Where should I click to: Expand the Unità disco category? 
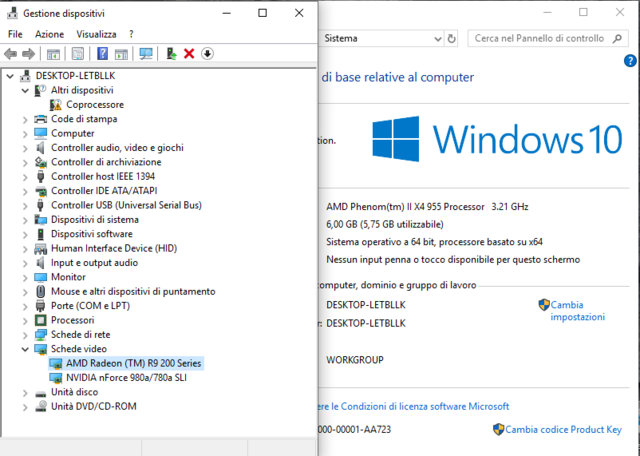25,392
